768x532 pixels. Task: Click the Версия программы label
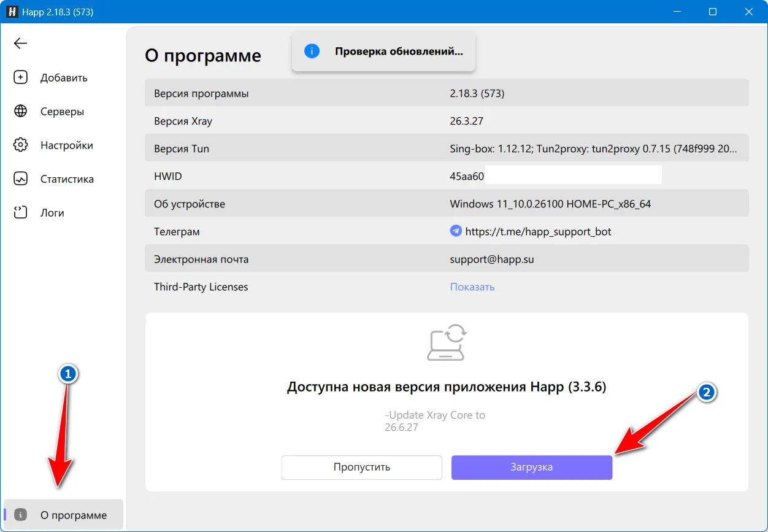[x=201, y=94]
